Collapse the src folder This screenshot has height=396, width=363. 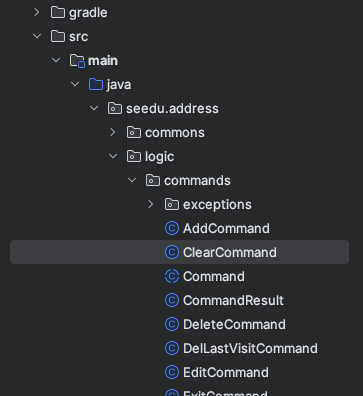37,36
